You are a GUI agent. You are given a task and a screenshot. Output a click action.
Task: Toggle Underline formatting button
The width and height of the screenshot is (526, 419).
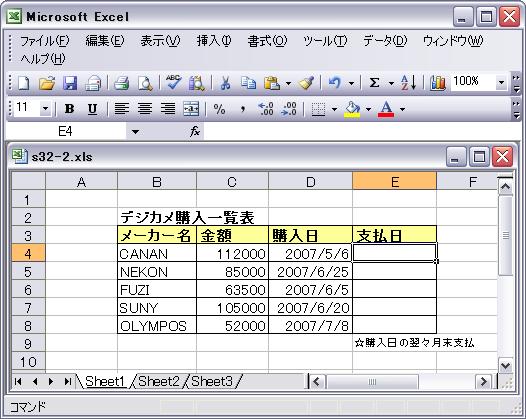coord(92,109)
